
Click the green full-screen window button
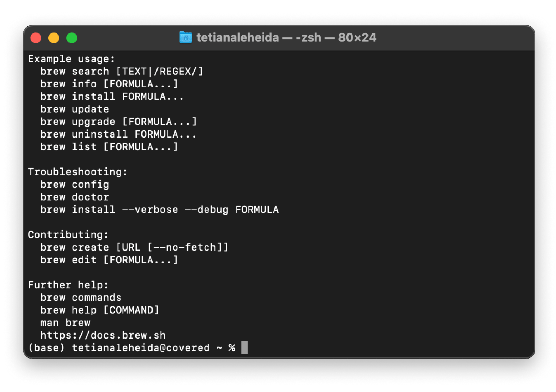point(72,38)
